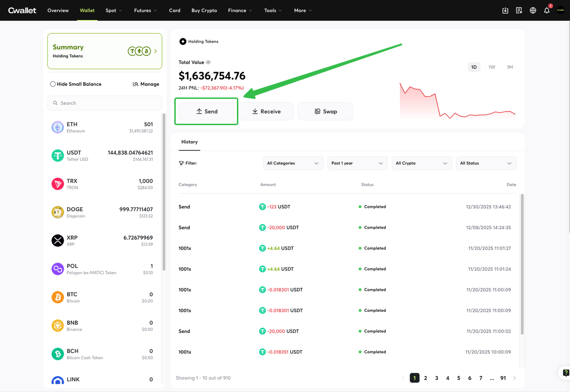The image size is (570, 392).
Task: Toggle Total Value eye visibility icon
Action: point(208,62)
